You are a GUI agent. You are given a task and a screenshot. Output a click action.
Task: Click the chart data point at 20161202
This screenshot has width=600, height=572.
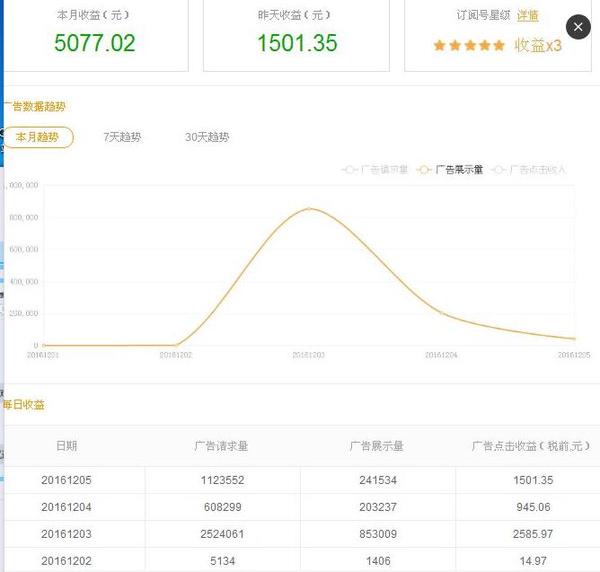(176, 345)
